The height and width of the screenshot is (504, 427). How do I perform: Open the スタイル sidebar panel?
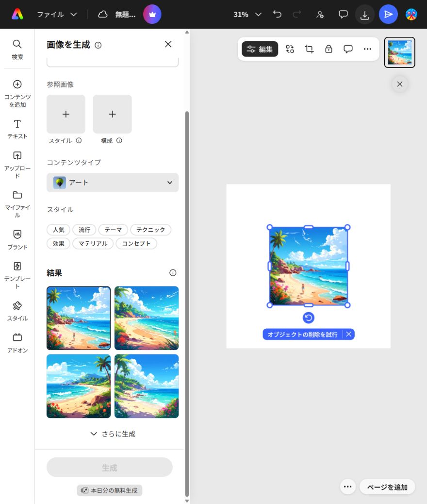(x=17, y=311)
